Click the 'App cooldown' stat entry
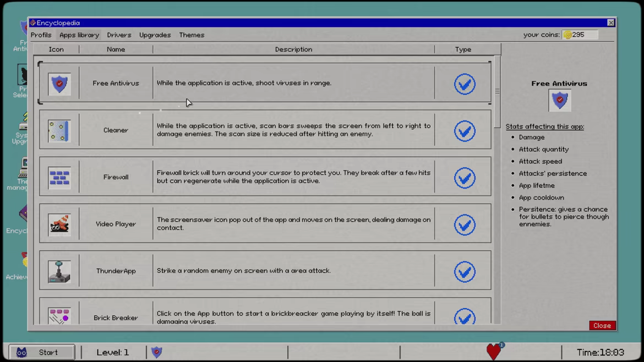Viewport: 644px width, 362px height. [x=541, y=198]
